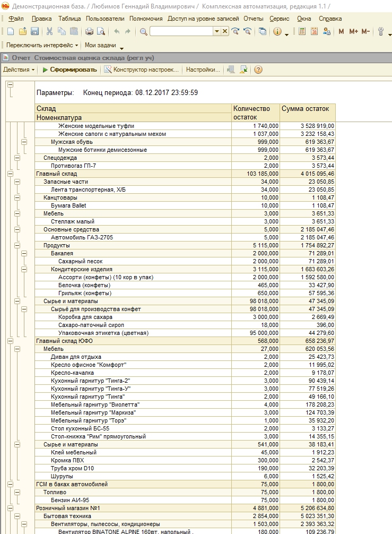Image resolution: width=392 pixels, height=534 pixels.
Task: Open the search field dropdown arrow
Action: click(x=217, y=31)
